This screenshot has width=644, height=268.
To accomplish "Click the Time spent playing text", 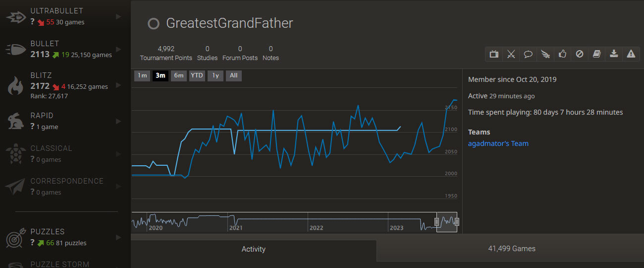I will tap(545, 112).
